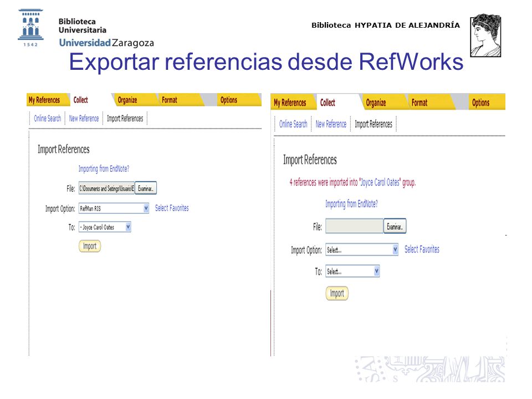The image size is (532, 399).
Task: Click Select Favorites link in right panel
Action: point(422,249)
